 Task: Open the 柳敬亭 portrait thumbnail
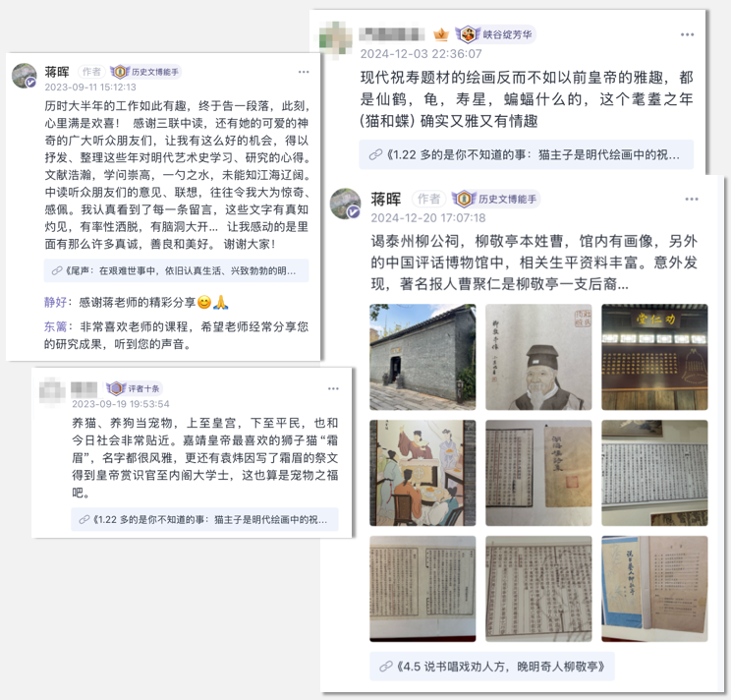538,357
